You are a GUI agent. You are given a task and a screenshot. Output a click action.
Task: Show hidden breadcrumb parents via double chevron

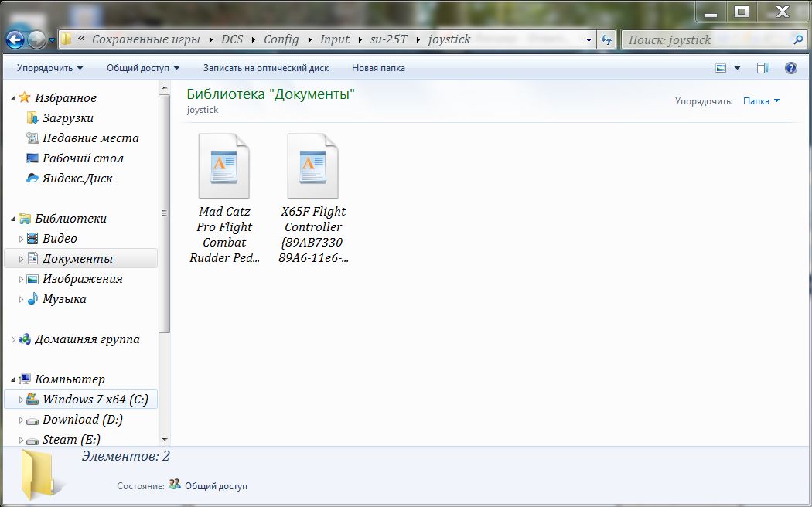81,39
